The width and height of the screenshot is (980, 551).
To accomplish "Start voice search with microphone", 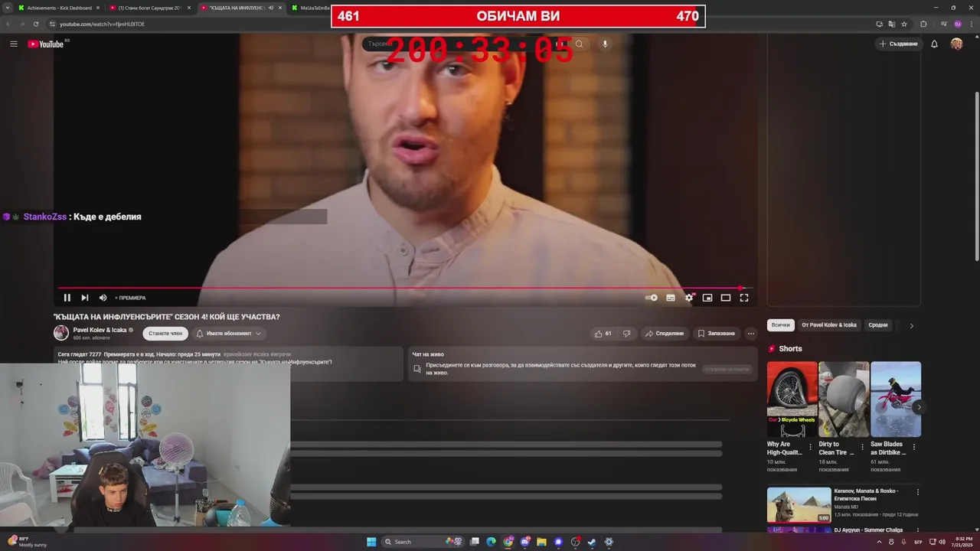I will click(x=605, y=44).
